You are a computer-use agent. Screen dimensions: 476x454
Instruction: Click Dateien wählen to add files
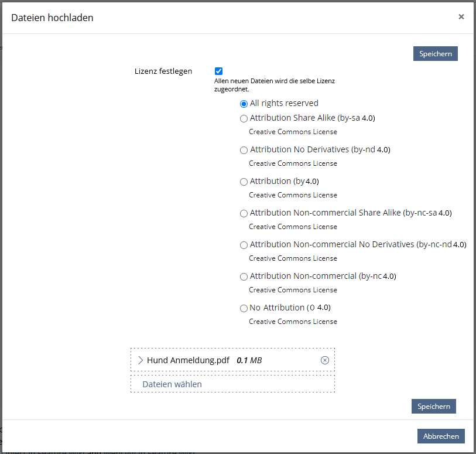[x=172, y=384]
